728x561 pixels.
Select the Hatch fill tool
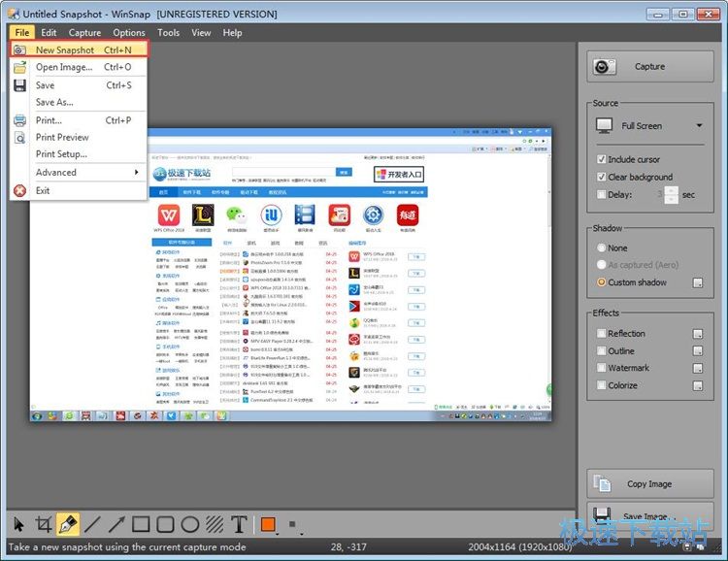pos(215,525)
